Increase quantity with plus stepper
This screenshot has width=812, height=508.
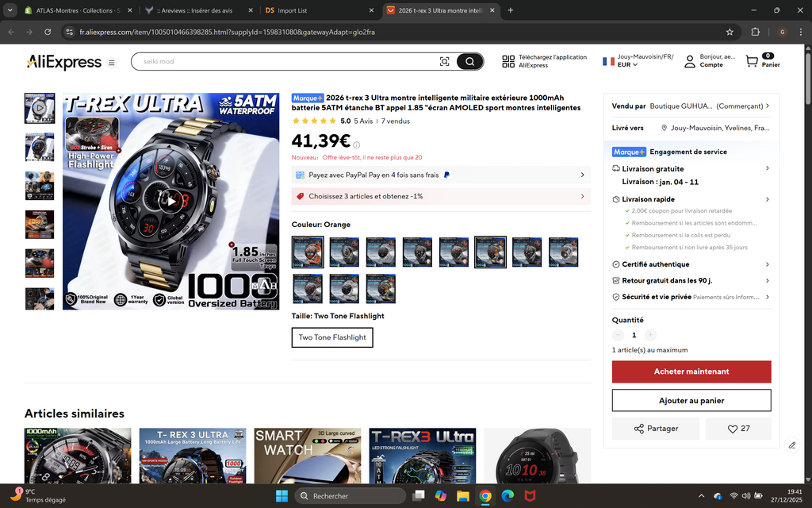tap(650, 336)
